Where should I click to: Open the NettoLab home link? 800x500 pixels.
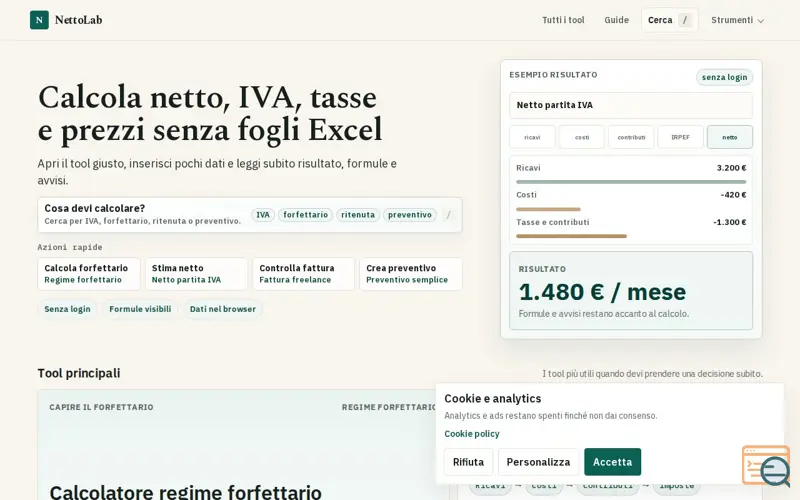[x=66, y=20]
